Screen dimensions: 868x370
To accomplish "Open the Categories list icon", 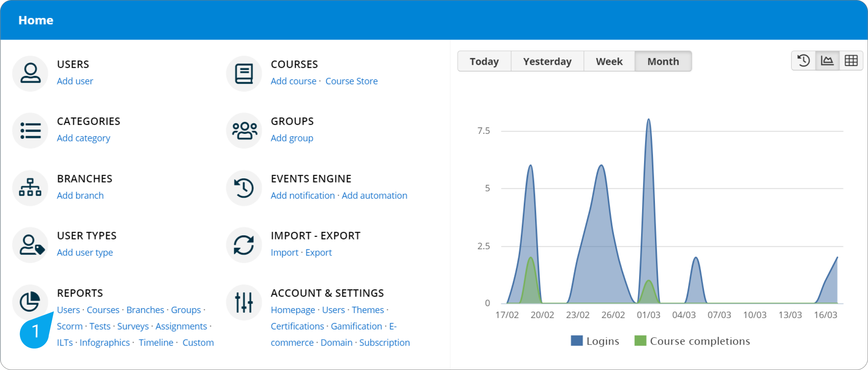I will point(30,130).
